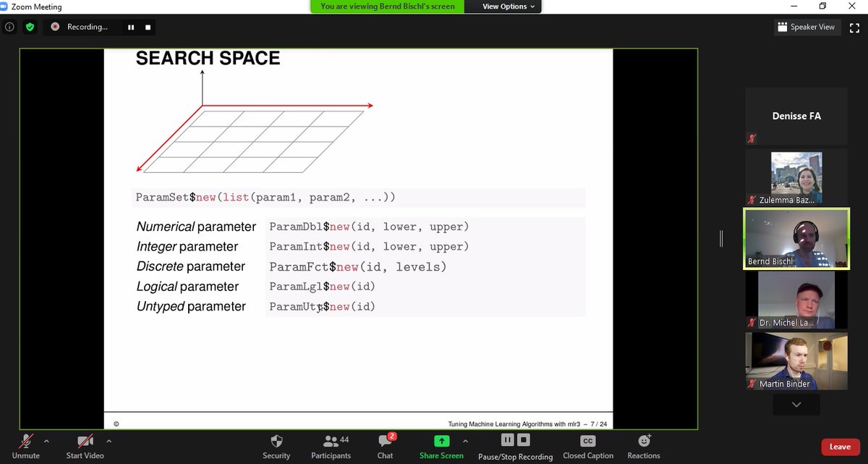868x464 pixels.
Task: Click the Zoom Meeting title bar icon
Action: 5,7
